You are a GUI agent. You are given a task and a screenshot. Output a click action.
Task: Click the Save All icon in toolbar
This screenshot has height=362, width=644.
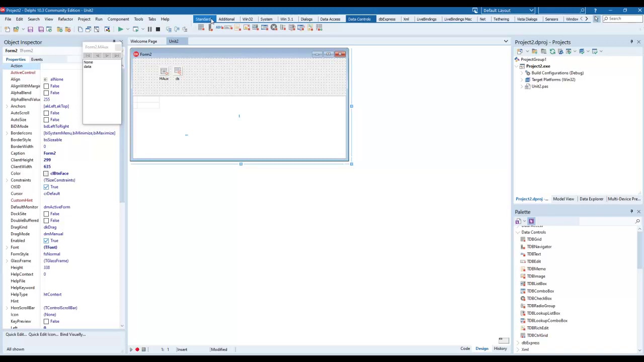pyautogui.click(x=41, y=29)
